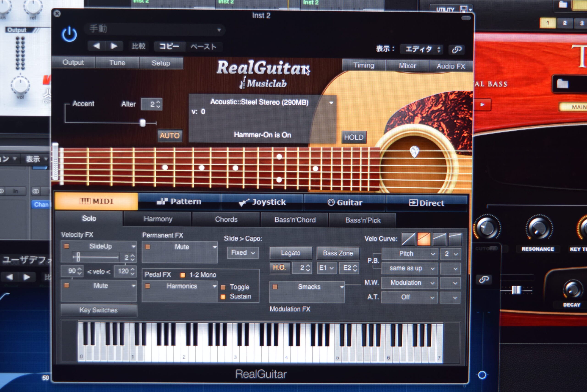Toggle the SlideUp Velocity FX checkbox
This screenshot has width=587, height=392.
(x=66, y=246)
